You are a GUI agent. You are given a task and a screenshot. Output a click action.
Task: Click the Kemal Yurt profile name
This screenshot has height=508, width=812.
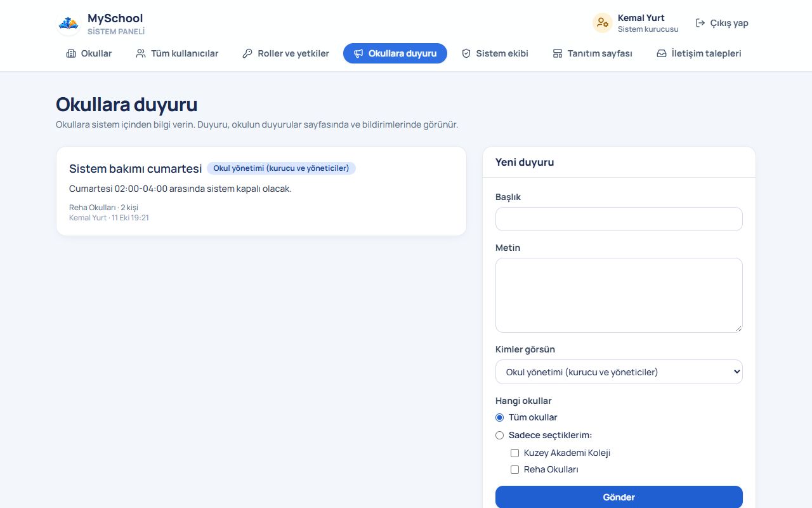[x=641, y=18]
